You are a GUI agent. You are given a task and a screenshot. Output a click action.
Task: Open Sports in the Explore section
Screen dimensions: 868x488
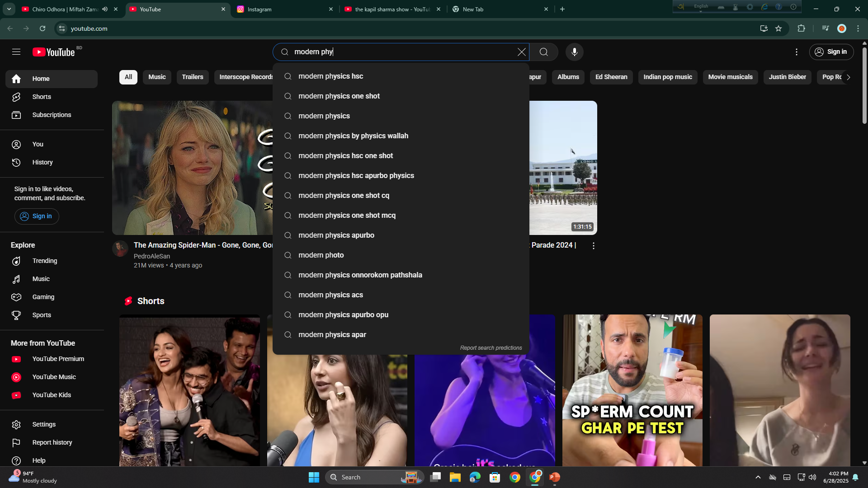52,315
